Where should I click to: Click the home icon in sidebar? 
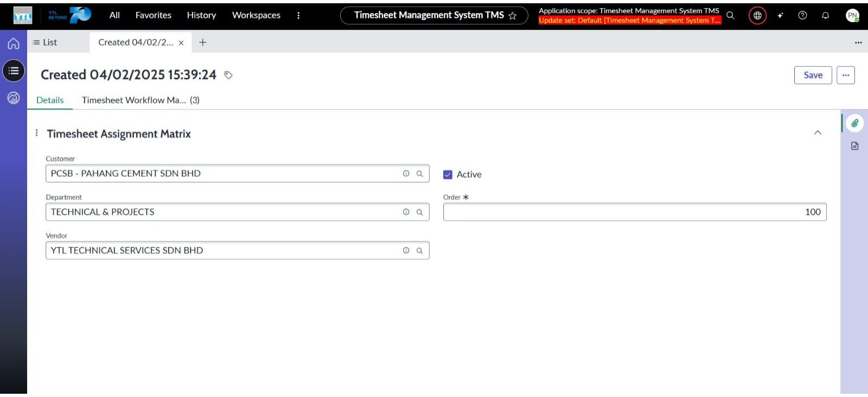click(14, 43)
